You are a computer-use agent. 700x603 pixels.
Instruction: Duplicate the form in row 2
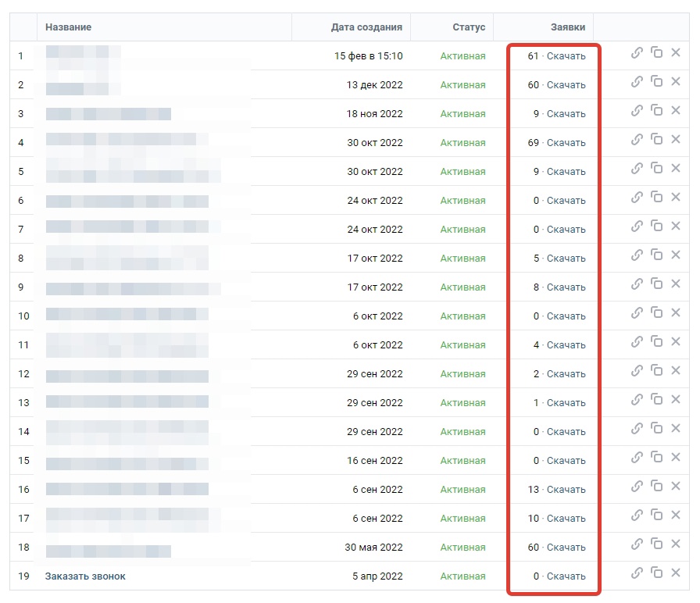656,81
